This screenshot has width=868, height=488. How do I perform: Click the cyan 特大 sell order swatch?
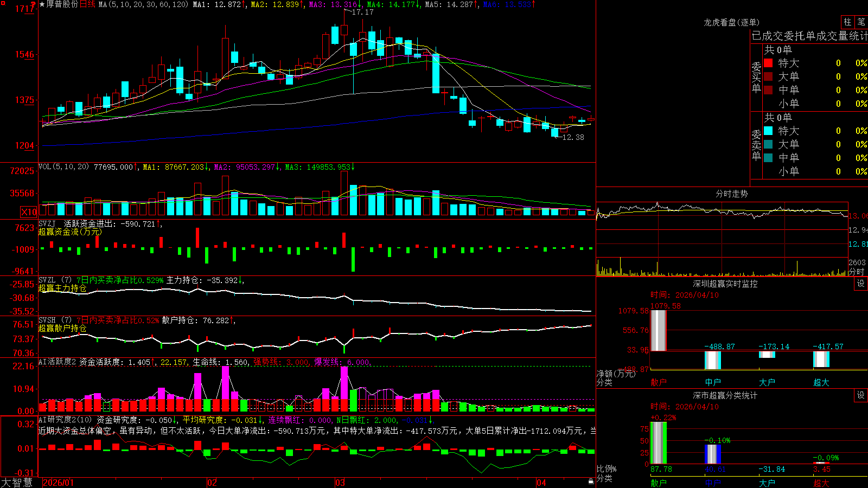[768, 131]
